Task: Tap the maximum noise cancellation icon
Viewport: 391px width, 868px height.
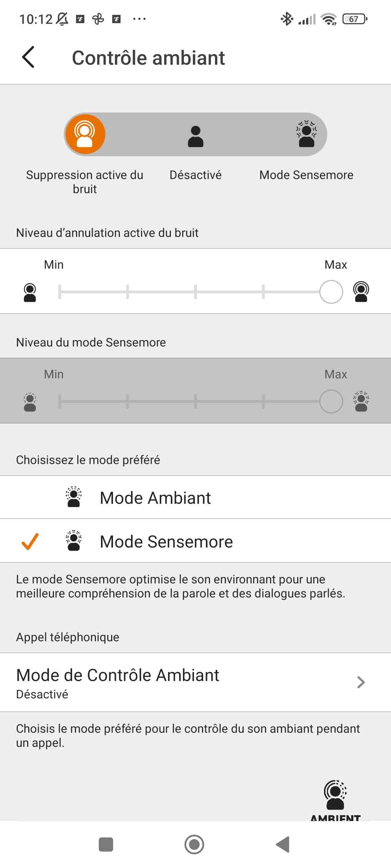Action: click(x=361, y=292)
